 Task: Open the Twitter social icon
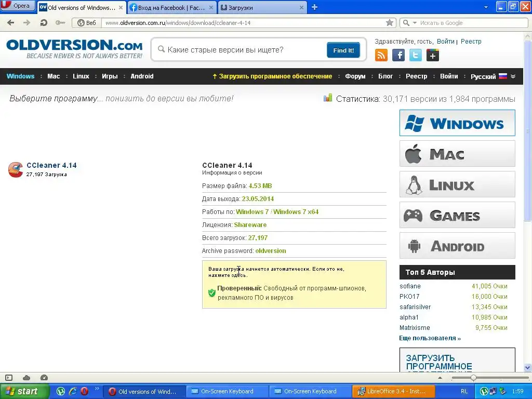[415, 55]
